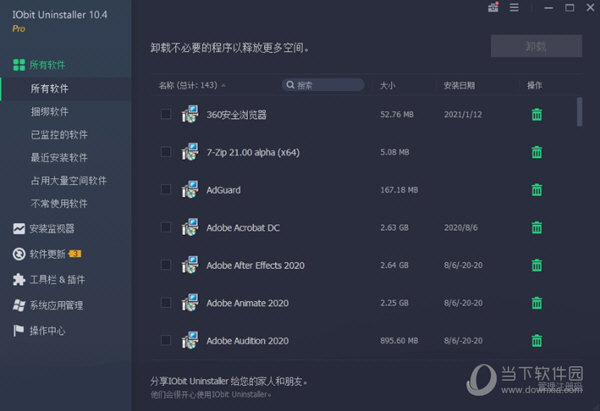Toggle sort arrow next to 名称 column
Viewport: 600px width, 411px height.
click(x=223, y=85)
